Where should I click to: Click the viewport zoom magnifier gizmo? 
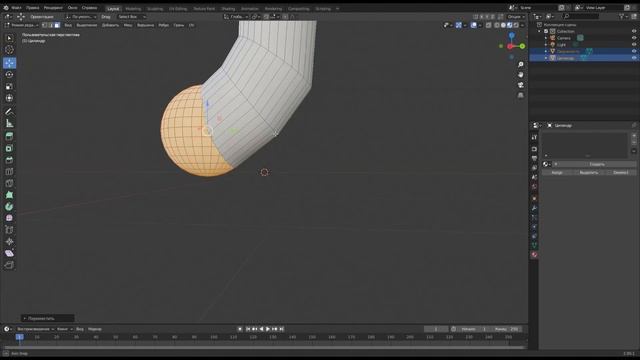(520, 64)
